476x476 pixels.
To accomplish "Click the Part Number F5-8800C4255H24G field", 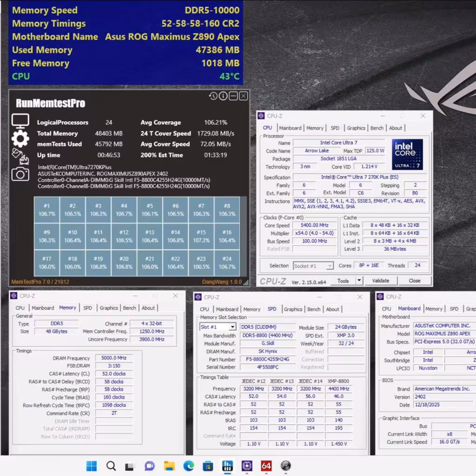I will 267,359.
